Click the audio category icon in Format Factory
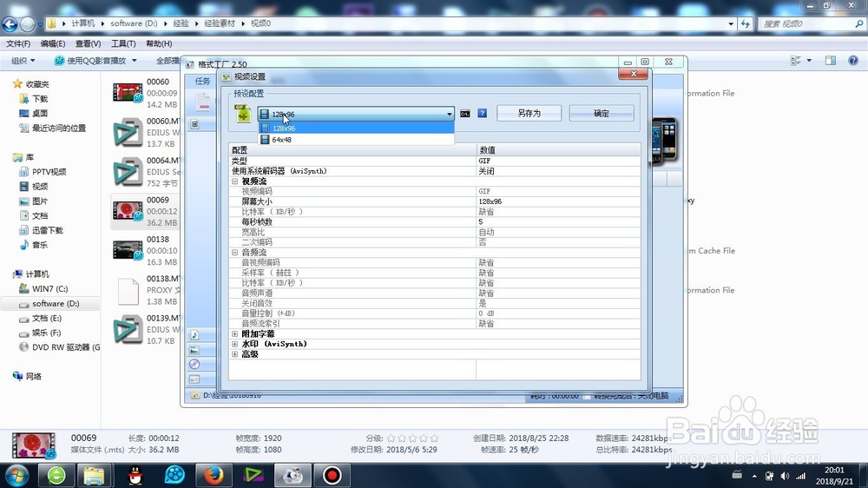 tap(194, 335)
